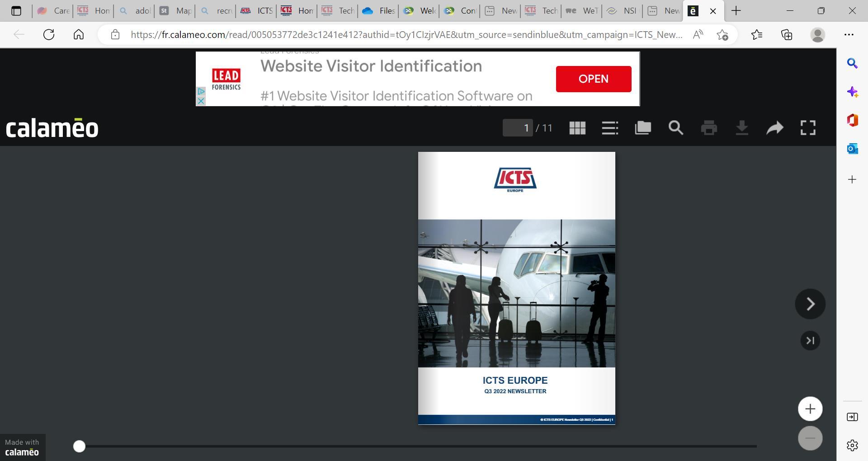Open the profile account icon
This screenshot has height=461, width=868.
[817, 35]
